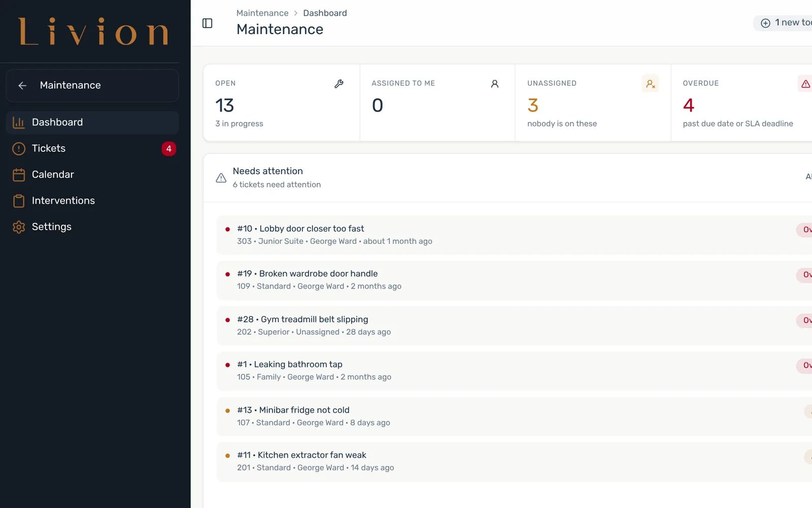The image size is (812, 508).
Task: Click the wrench icon on Open card
Action: [x=339, y=84]
